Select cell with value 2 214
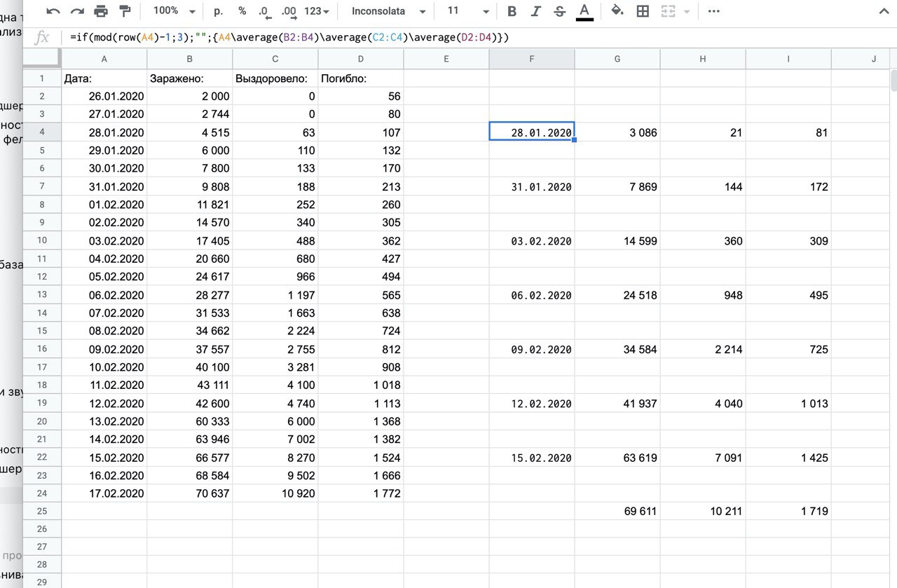Image resolution: width=897 pixels, height=588 pixels. (x=703, y=349)
